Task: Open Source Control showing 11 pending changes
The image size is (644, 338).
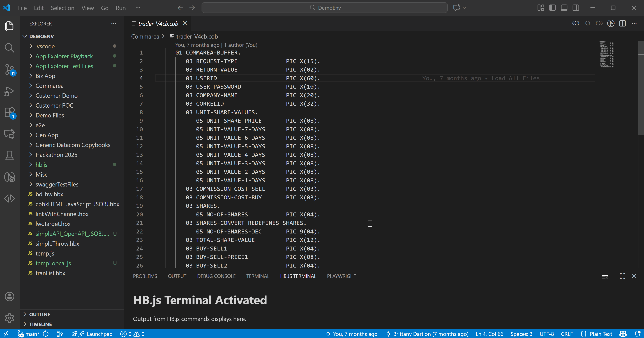Action: click(x=9, y=70)
